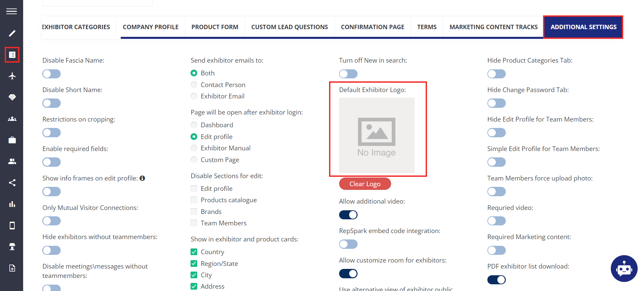
Task: Click the mobile device icon in sidebar
Action: pos(12,225)
